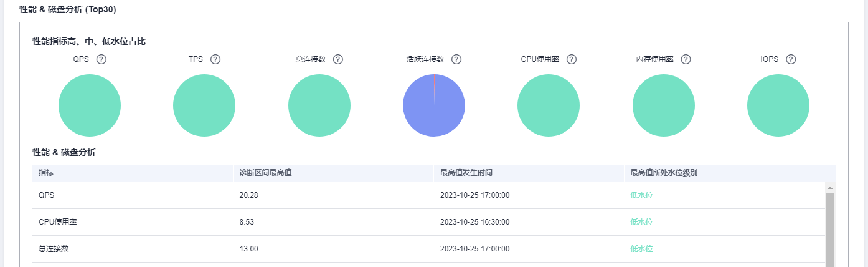
Task: Click the CPU使用率 pie chart
Action: pos(549,105)
